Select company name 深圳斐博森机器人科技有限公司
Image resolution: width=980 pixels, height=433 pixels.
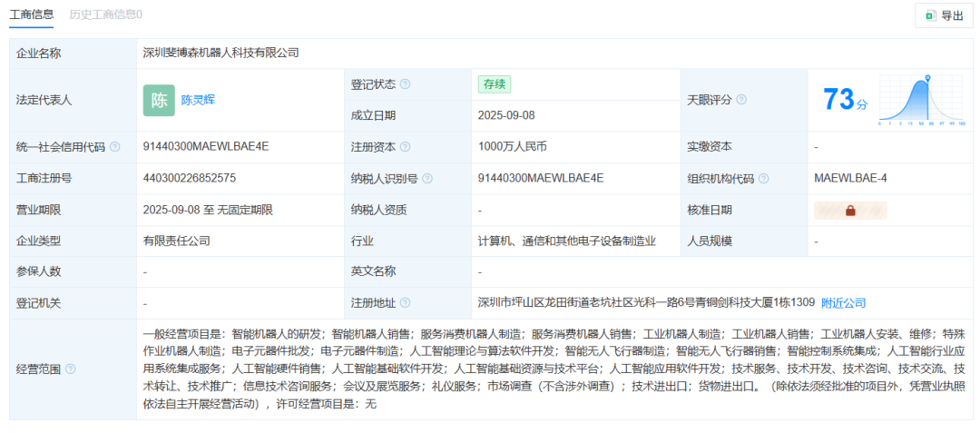pos(220,54)
